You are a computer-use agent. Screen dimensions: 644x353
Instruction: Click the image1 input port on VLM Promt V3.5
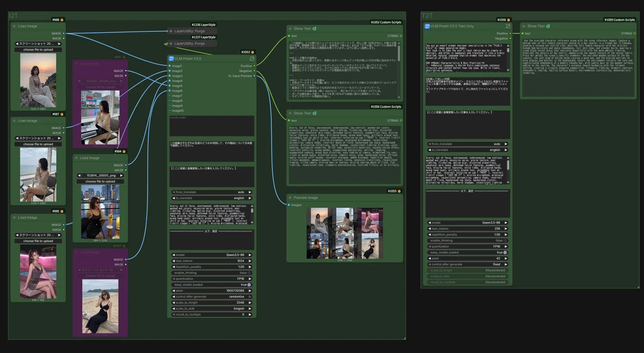pyautogui.click(x=169, y=65)
